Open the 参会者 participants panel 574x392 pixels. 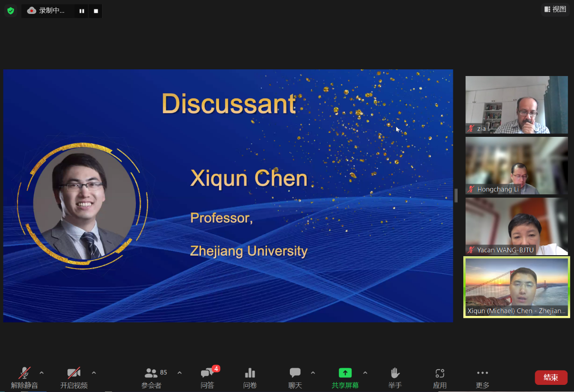[152, 378]
